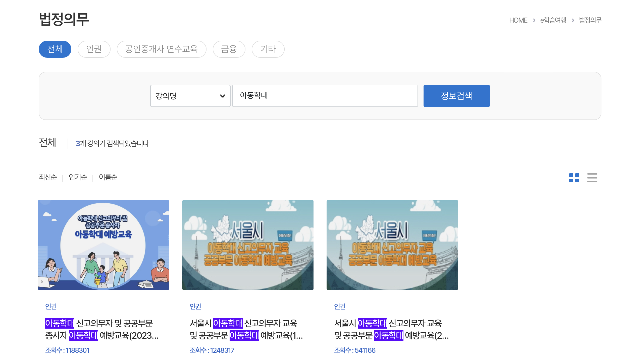The width and height of the screenshot is (622, 364).
Task: Open the 아동학대 예방교육 2023 course thumbnail
Action: [x=103, y=245]
